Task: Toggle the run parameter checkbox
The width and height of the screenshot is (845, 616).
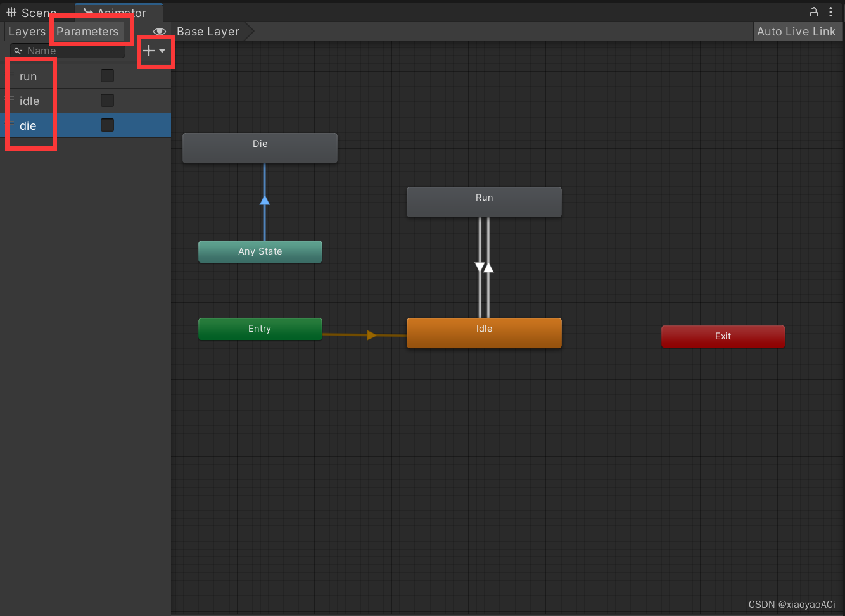Action: click(107, 75)
